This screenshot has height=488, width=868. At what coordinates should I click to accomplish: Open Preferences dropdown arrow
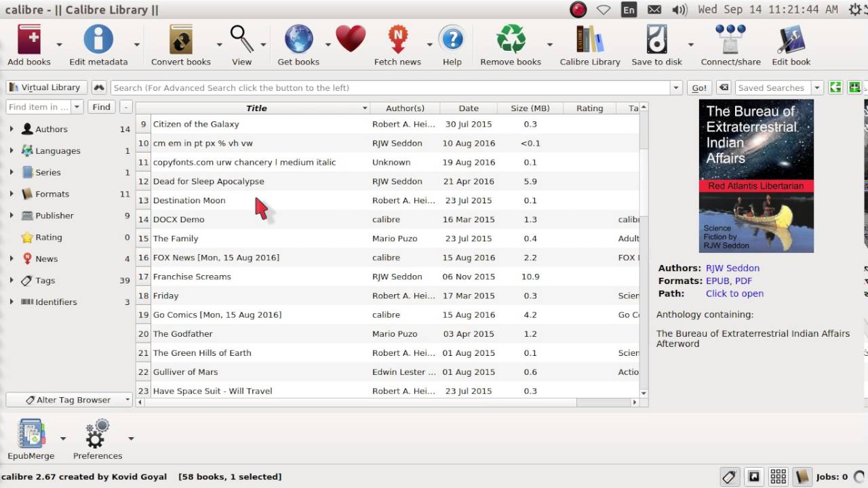tap(131, 439)
